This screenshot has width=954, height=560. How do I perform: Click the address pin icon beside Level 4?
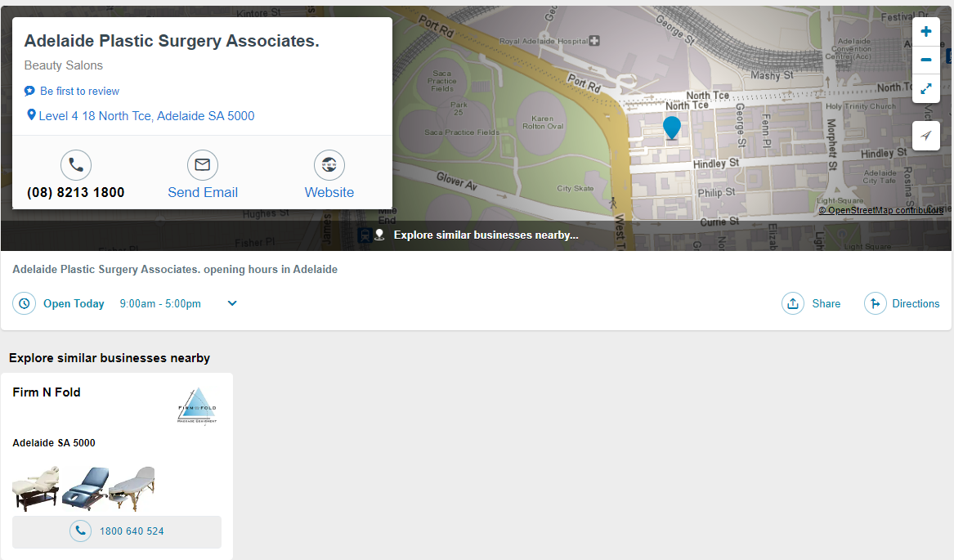coord(31,114)
